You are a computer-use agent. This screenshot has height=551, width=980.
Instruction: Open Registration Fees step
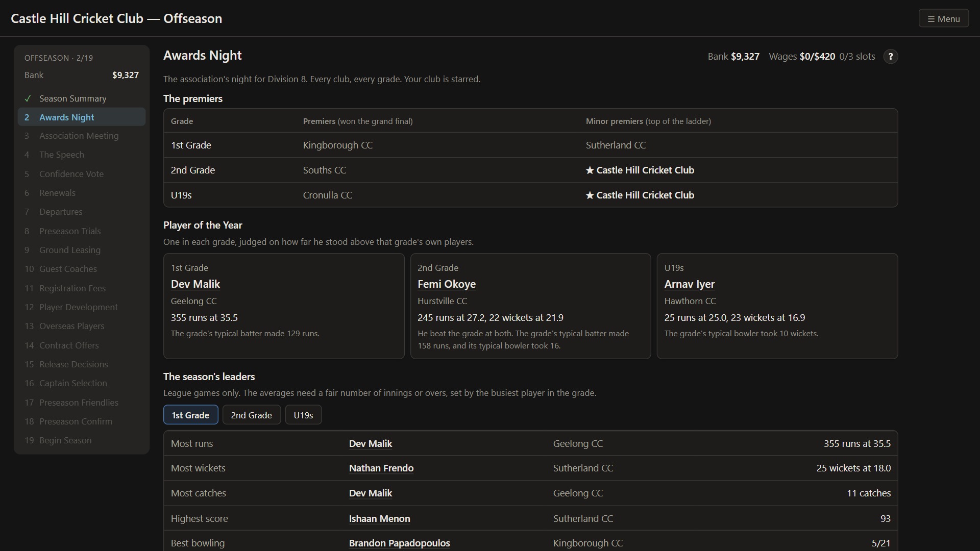[x=82, y=288]
